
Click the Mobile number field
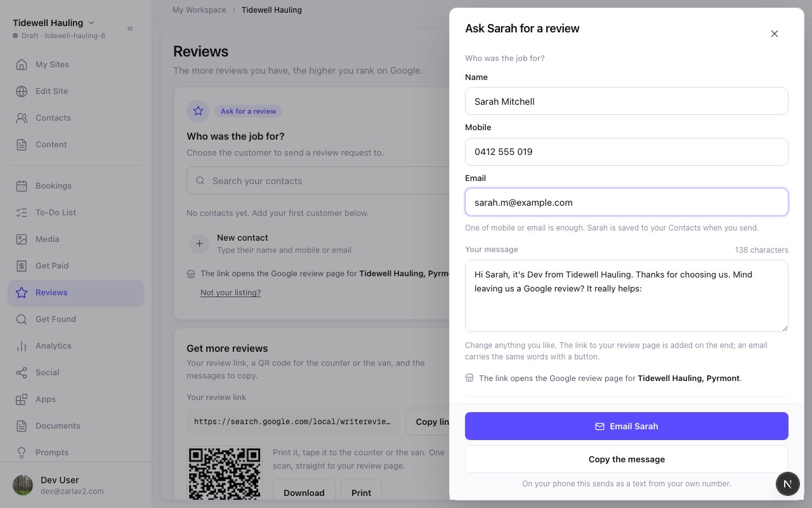coord(626,152)
